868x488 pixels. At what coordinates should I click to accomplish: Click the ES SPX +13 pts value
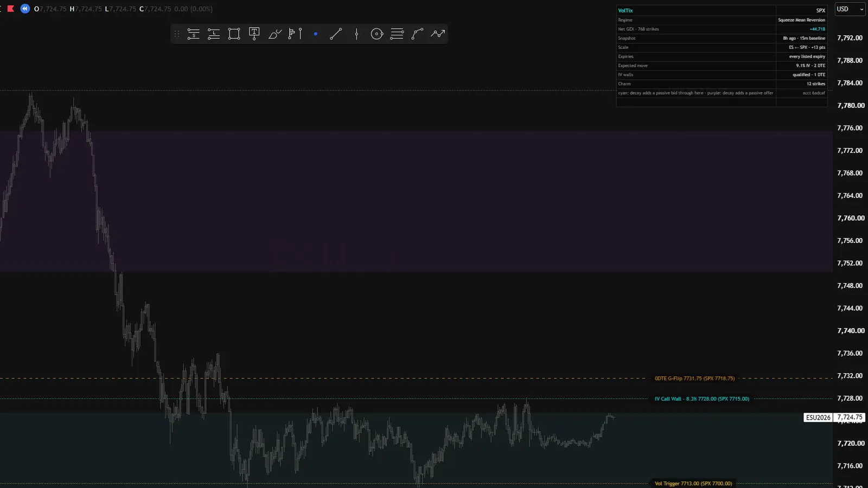point(807,47)
